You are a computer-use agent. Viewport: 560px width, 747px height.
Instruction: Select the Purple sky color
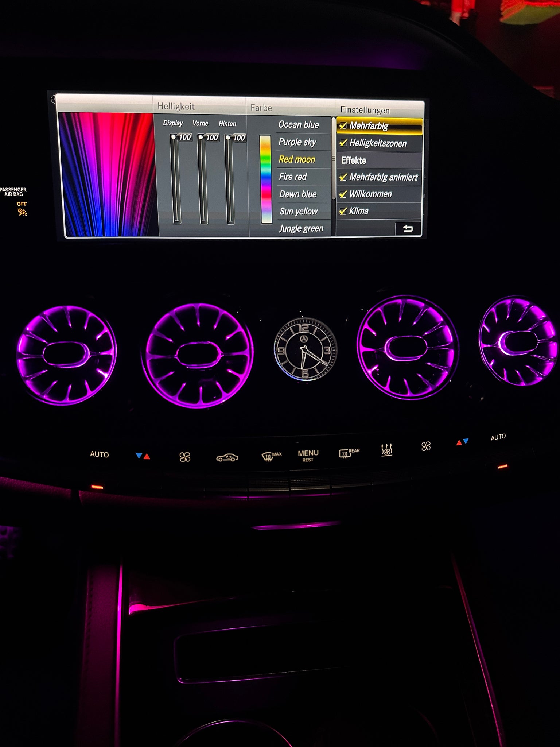tap(297, 142)
